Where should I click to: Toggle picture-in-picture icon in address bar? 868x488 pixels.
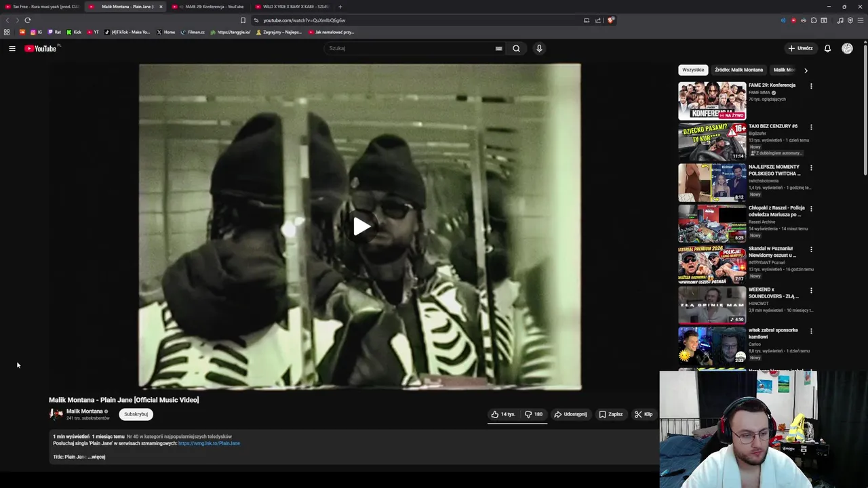[587, 20]
